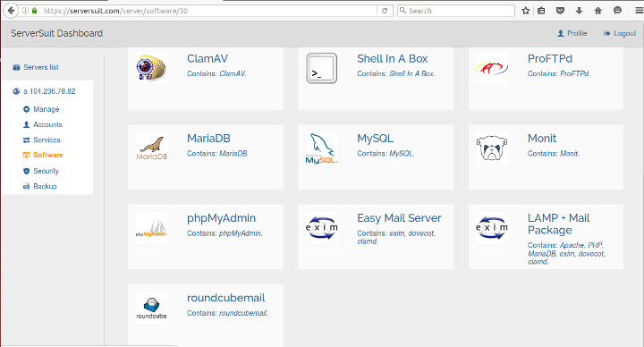Click the ServerSuit Dashboard title

pyautogui.click(x=56, y=33)
